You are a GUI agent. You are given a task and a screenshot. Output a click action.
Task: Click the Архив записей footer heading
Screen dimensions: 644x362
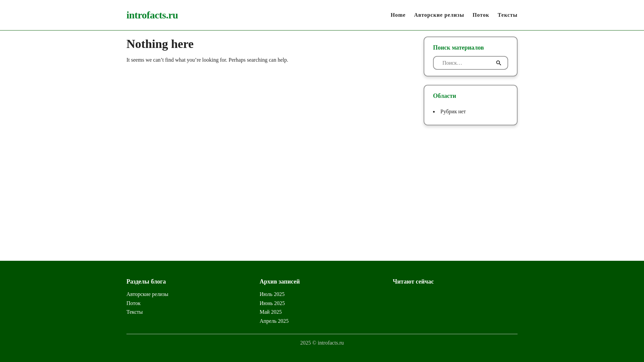tap(279, 282)
